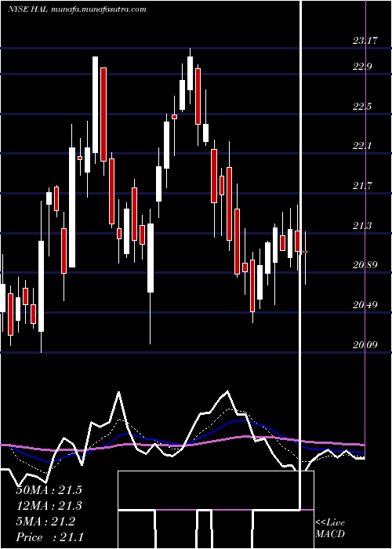Click the 12MA : 21.3 legend text
The width and height of the screenshot is (392, 549).
pos(49,506)
